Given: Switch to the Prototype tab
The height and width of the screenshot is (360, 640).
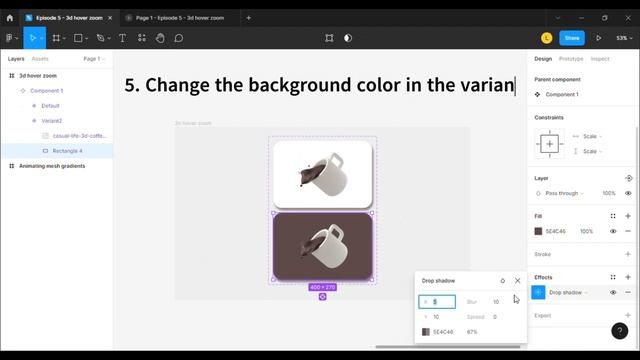Looking at the screenshot, I should [571, 59].
